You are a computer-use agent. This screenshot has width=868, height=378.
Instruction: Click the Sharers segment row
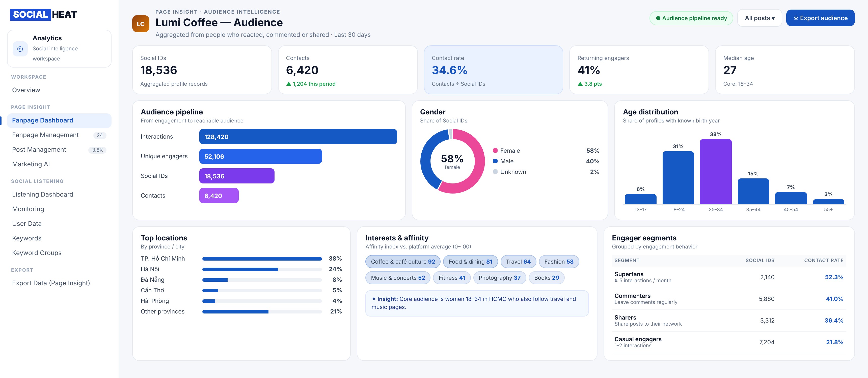coord(729,321)
